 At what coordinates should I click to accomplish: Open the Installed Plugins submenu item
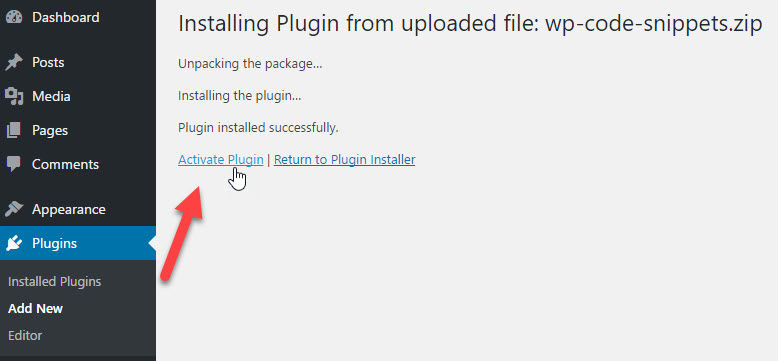55,282
